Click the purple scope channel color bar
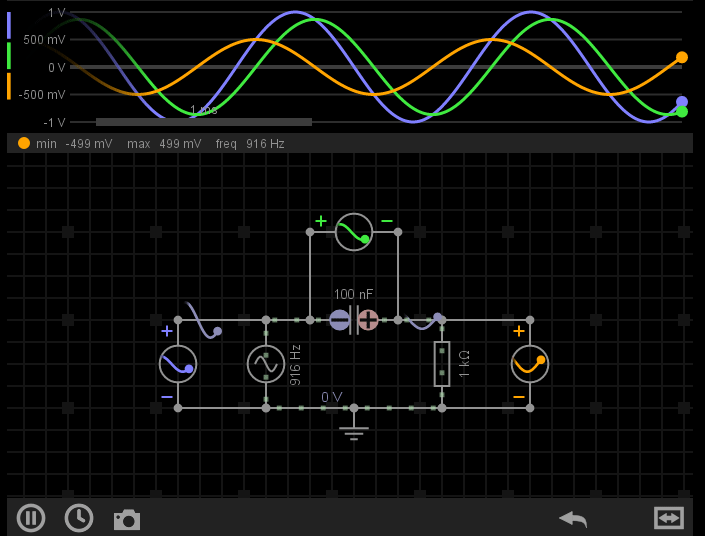This screenshot has width=705, height=536. point(9,26)
